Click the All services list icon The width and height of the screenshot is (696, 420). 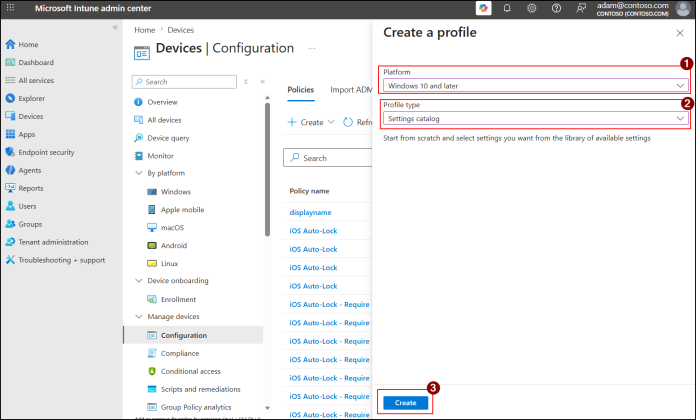[x=10, y=80]
